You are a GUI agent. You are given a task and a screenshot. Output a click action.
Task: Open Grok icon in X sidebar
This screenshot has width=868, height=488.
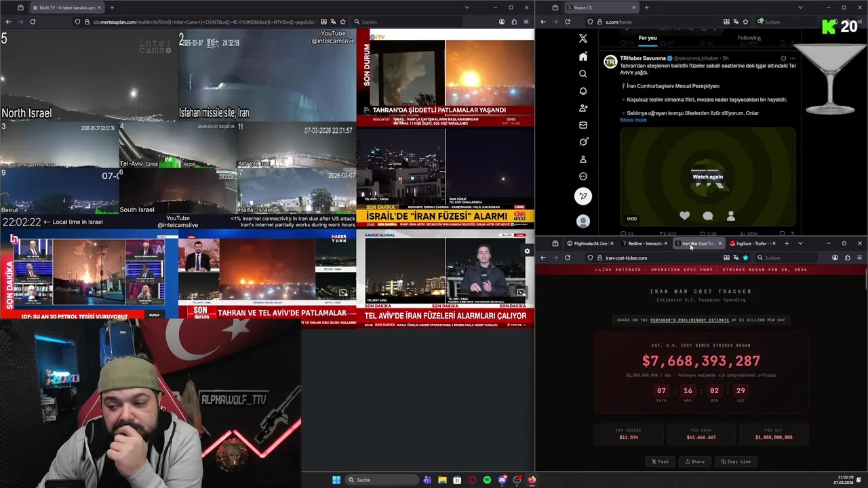point(583,142)
